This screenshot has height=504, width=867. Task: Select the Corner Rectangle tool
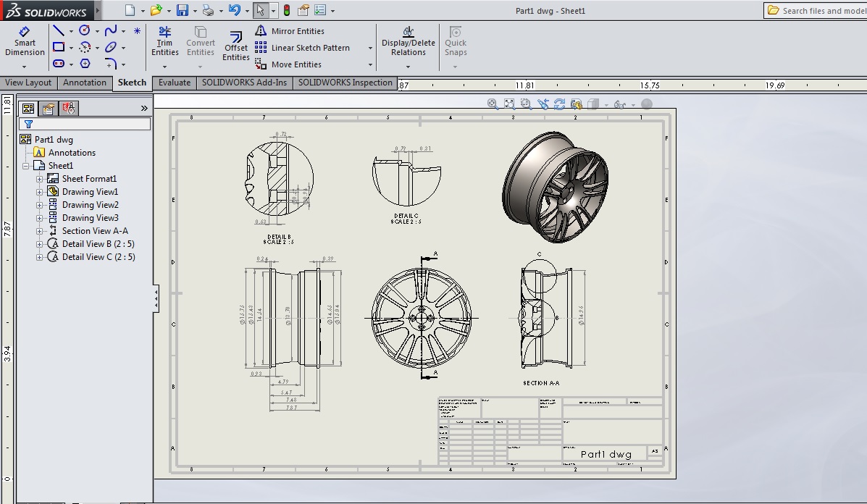click(59, 48)
